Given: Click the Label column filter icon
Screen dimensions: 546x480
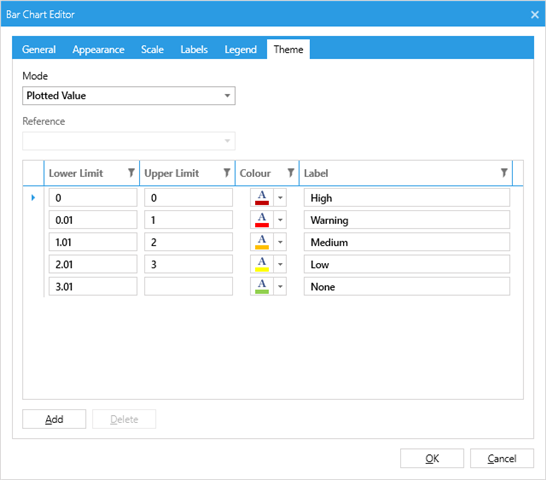Looking at the screenshot, I should coord(504,172).
